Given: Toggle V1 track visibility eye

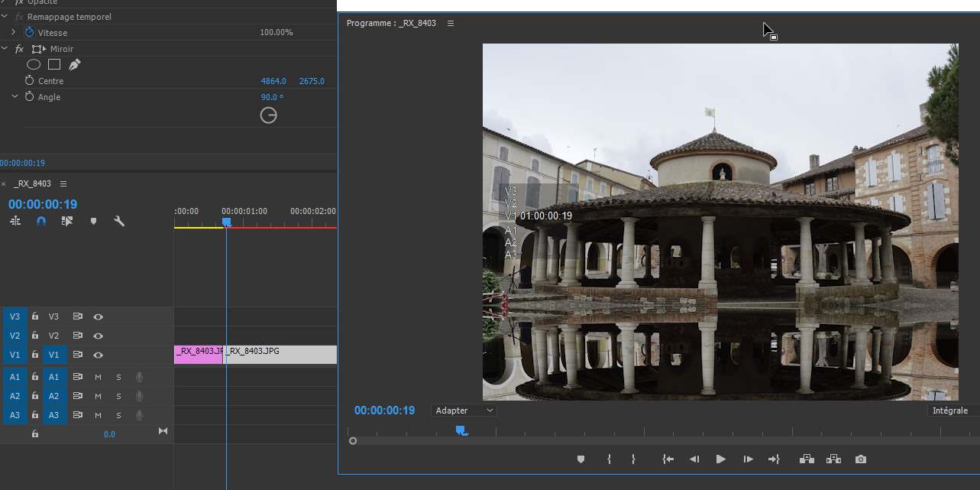Looking at the screenshot, I should tap(98, 355).
